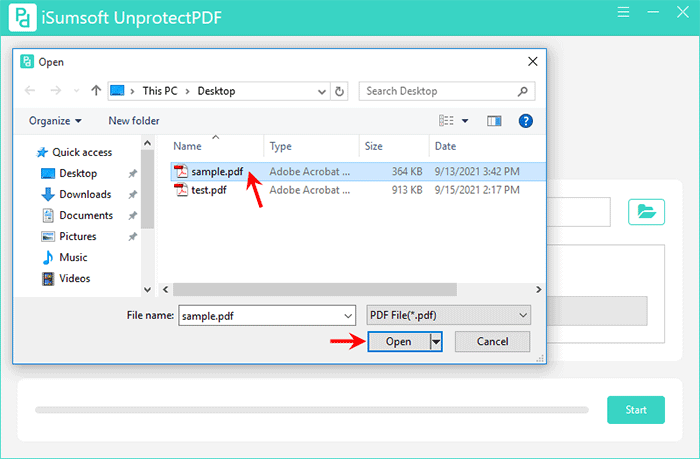Close the Open dialog
The height and width of the screenshot is (459, 700).
pos(533,62)
